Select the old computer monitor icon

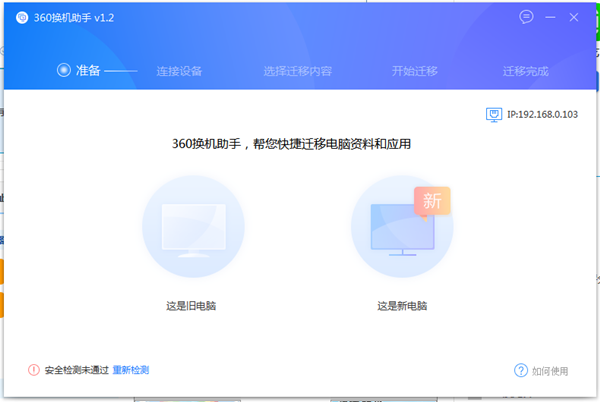click(192, 229)
